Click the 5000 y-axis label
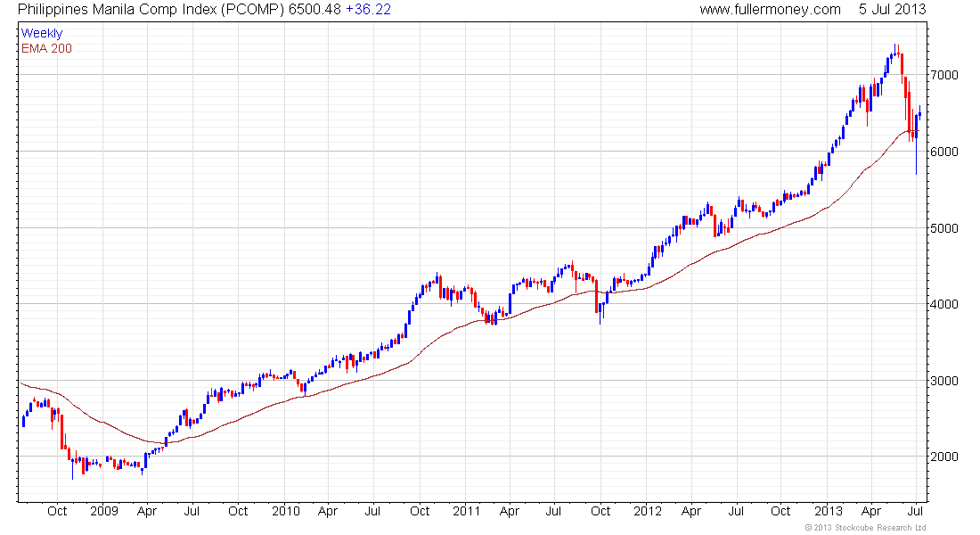The image size is (980, 535). [943, 228]
